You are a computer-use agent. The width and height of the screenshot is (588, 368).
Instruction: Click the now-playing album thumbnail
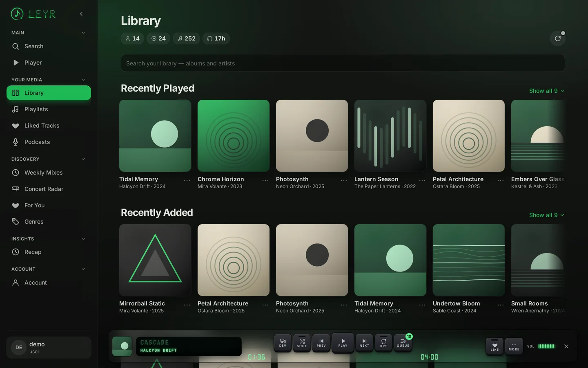[122, 346]
